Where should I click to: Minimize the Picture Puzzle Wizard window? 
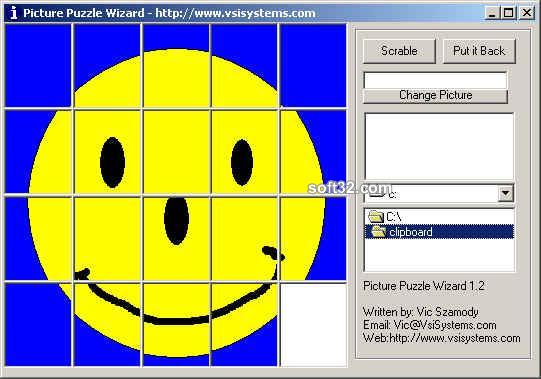click(x=492, y=13)
